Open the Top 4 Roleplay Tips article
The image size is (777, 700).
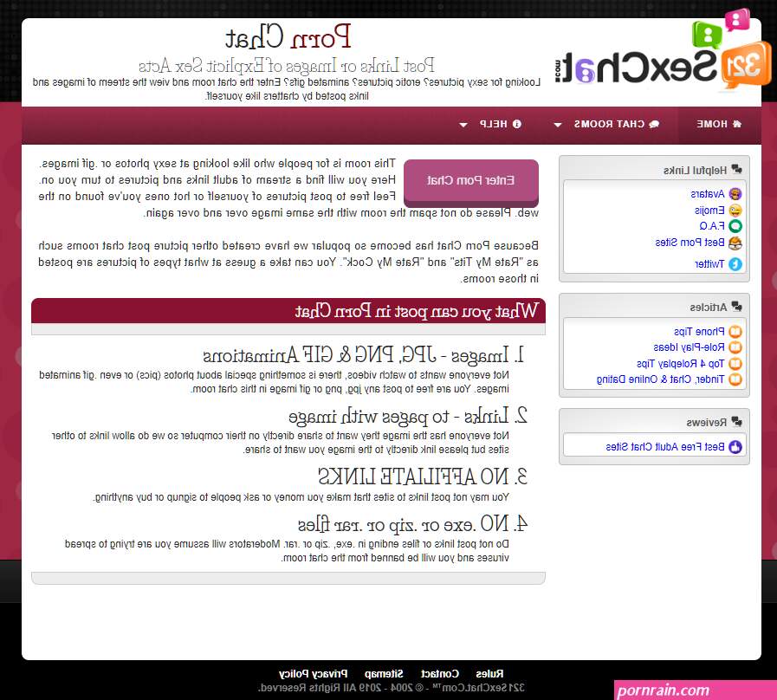click(x=680, y=363)
